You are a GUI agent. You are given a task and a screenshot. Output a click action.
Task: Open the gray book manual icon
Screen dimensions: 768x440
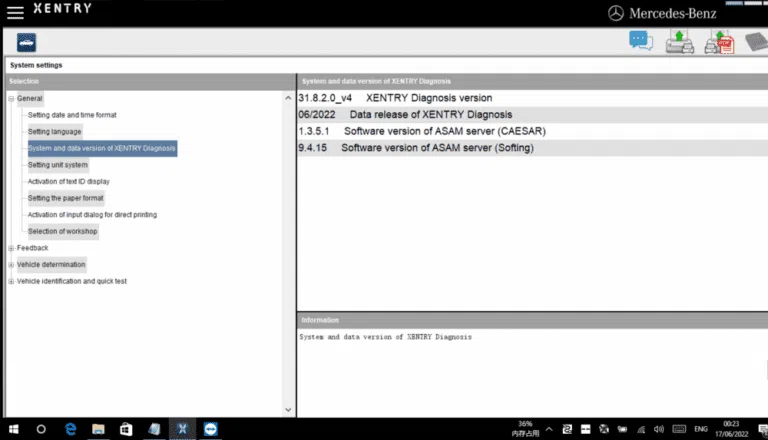click(755, 42)
